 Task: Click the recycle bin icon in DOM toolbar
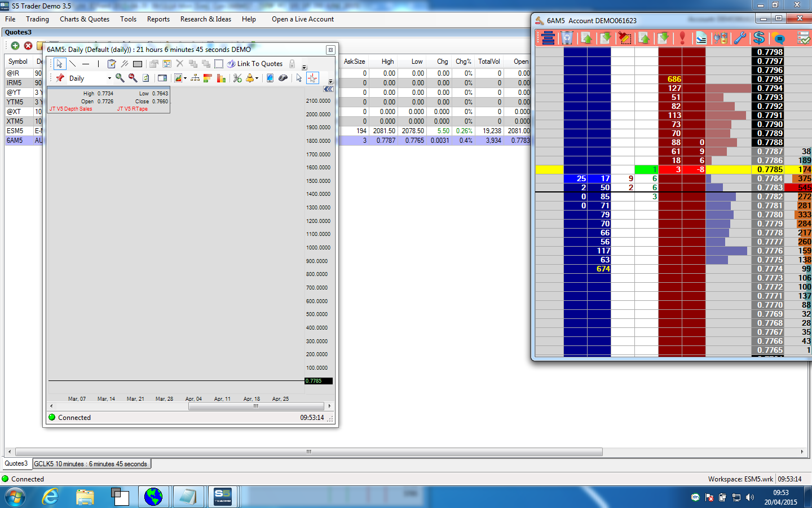567,38
